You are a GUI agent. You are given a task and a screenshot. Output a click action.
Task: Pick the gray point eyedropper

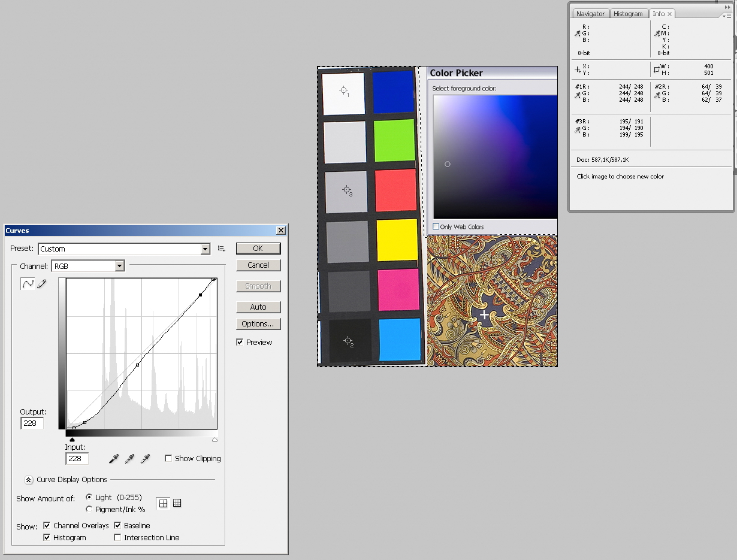tap(129, 459)
